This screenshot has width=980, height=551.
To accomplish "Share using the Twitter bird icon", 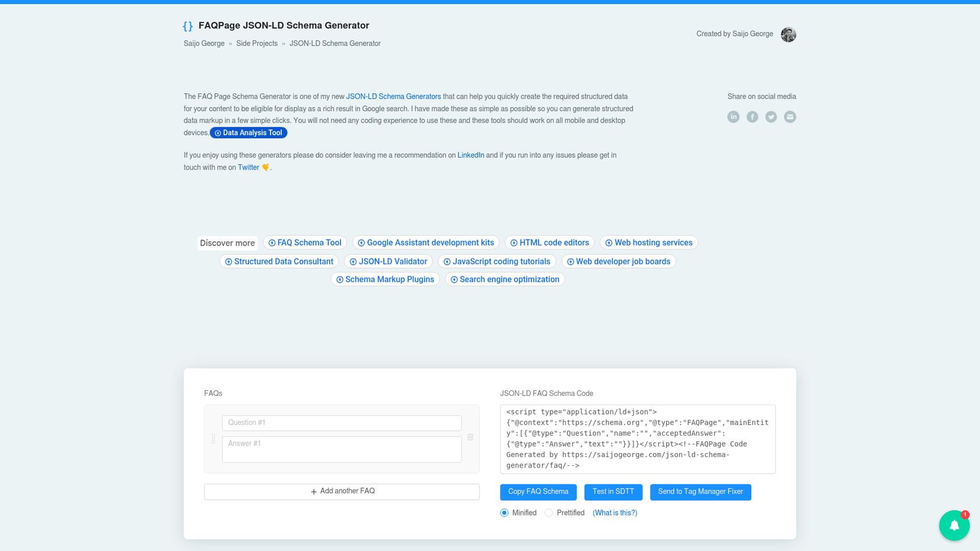I will click(x=771, y=117).
